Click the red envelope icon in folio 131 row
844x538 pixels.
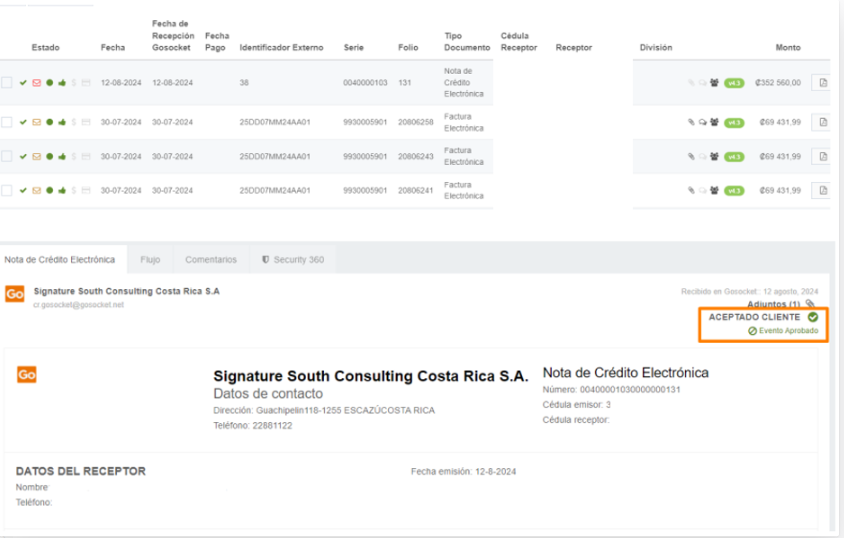click(37, 82)
